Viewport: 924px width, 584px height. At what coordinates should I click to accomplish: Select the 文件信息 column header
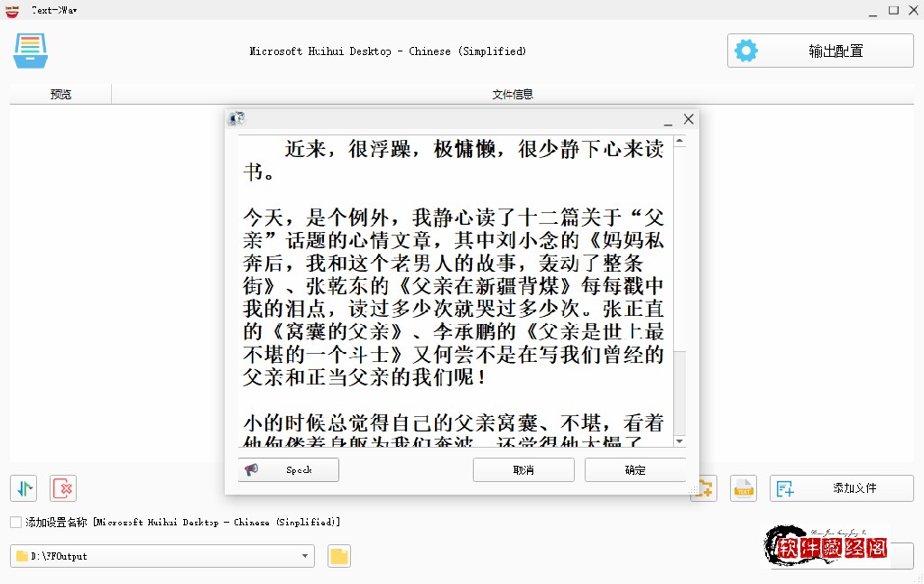pyautogui.click(x=512, y=94)
